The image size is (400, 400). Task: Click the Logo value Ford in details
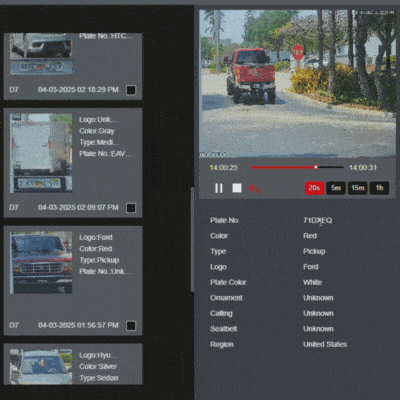pos(311,267)
